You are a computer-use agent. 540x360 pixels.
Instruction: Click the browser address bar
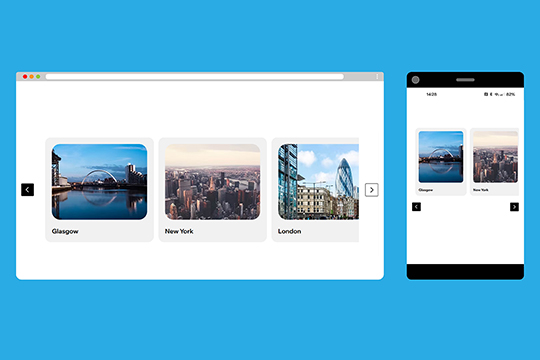click(195, 76)
